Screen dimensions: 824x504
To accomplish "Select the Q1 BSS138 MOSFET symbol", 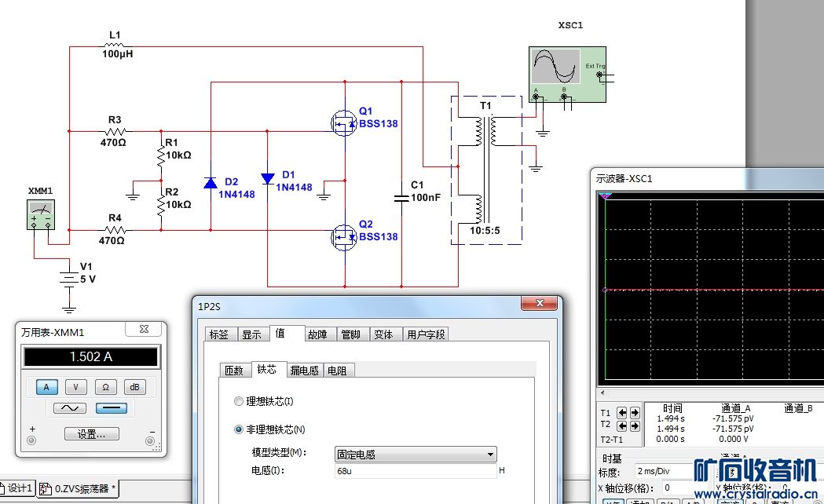I will (x=344, y=124).
